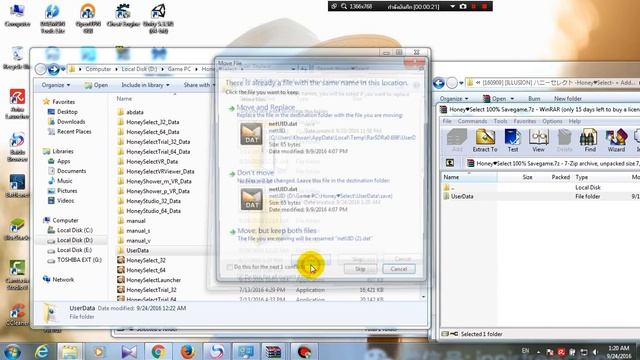Click WinRAR Add toolbar icon
This screenshot has width=640, height=360.
point(457,140)
